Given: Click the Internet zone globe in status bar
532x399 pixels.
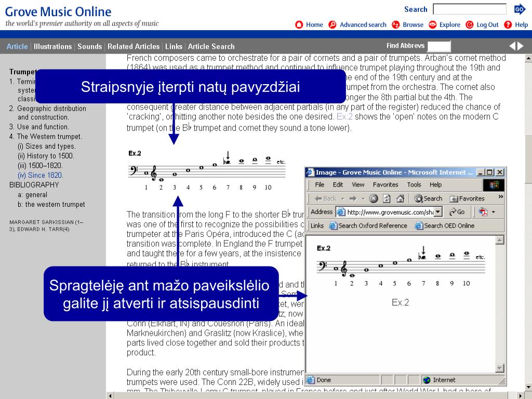Looking at the screenshot, I should point(427,380).
